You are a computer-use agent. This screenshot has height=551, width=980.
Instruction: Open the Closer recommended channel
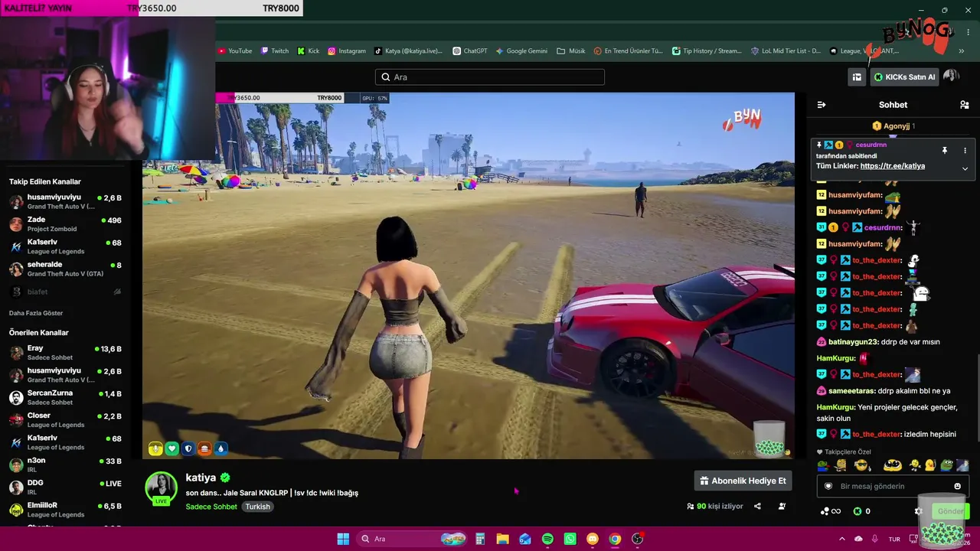[x=65, y=420]
